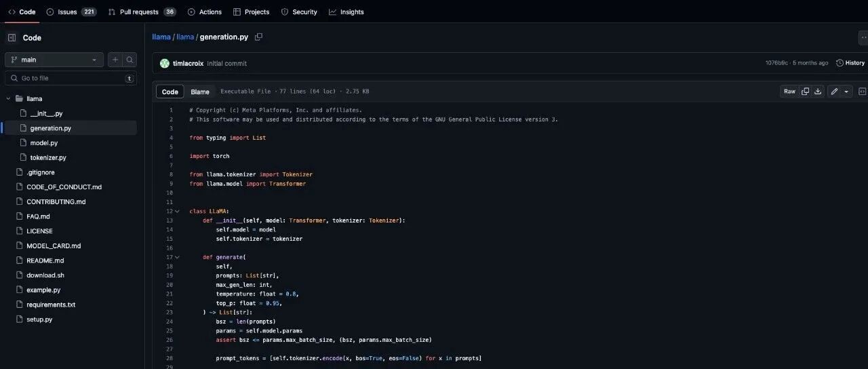Open CONTRIBUTING.md file
This screenshot has height=369, width=868.
[56, 201]
